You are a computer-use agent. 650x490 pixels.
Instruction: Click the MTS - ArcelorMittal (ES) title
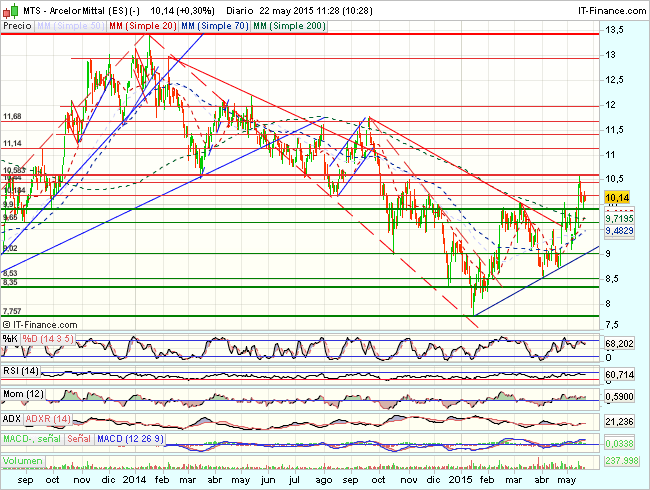(x=81, y=11)
